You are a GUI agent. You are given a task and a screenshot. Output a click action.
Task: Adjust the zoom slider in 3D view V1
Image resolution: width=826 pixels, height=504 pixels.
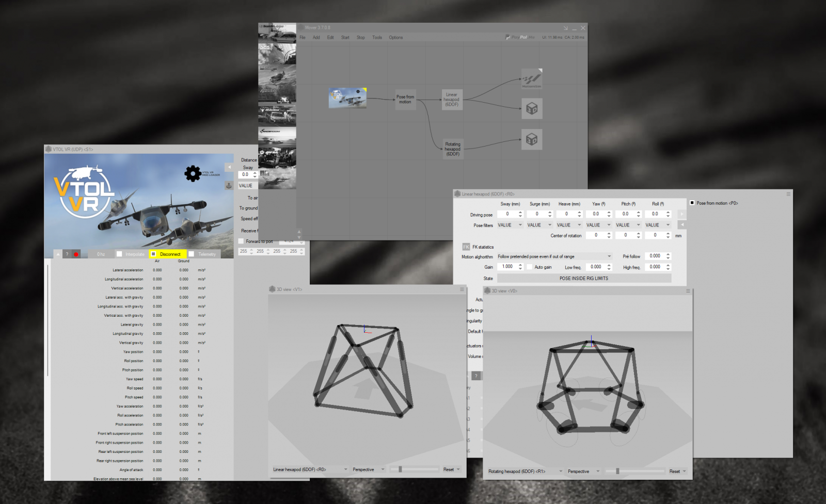click(415, 469)
